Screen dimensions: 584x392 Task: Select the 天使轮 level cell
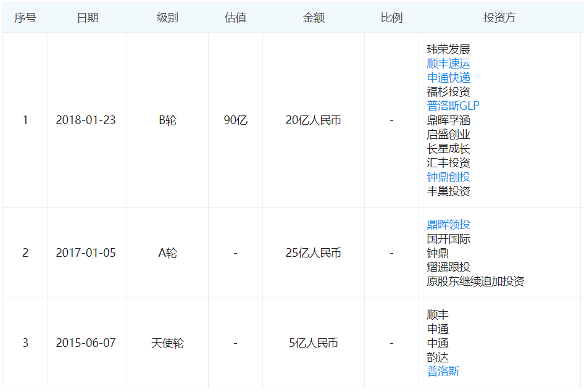167,343
